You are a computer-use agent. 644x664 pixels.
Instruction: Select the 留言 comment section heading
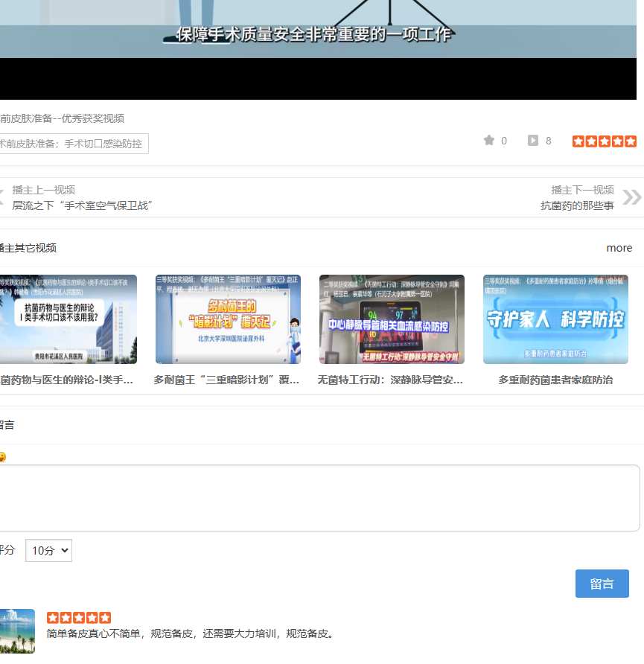[x=6, y=425]
